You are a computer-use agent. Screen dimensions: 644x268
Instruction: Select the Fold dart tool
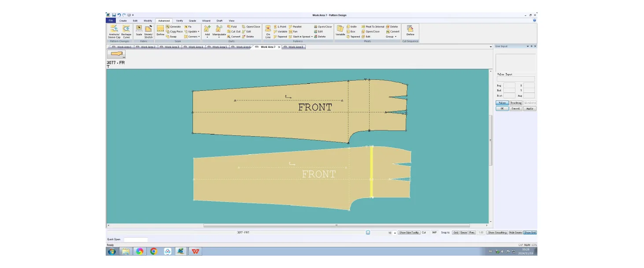tap(232, 26)
